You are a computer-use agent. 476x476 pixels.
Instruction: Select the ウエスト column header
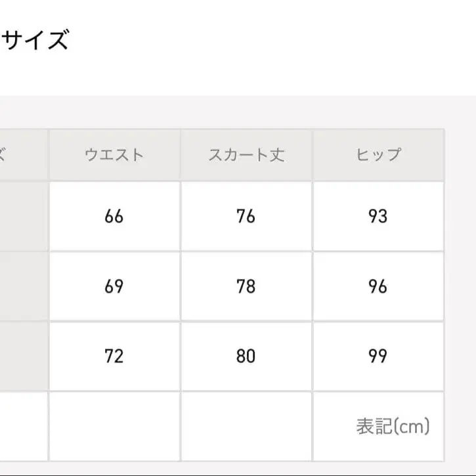point(114,155)
